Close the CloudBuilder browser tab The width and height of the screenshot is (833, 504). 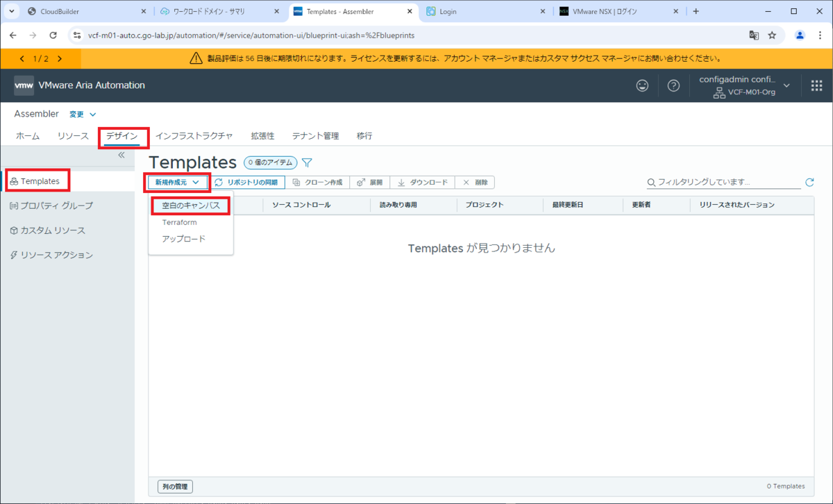point(142,11)
